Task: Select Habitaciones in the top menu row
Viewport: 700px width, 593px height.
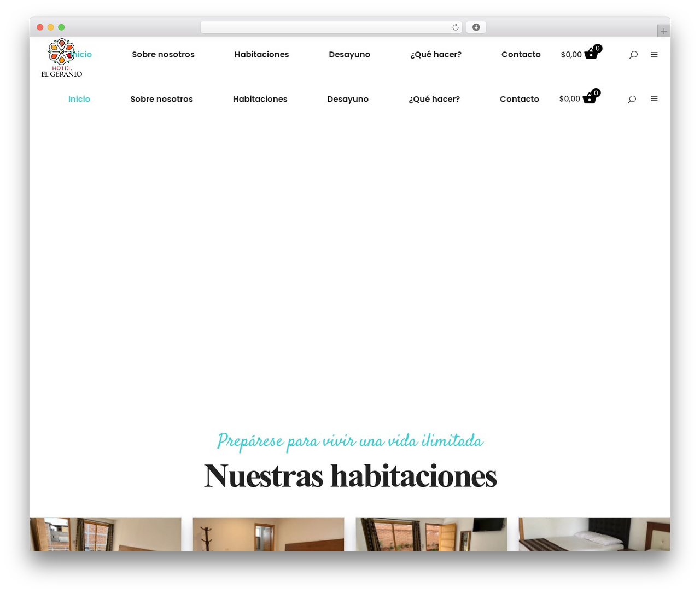Action: click(x=261, y=55)
